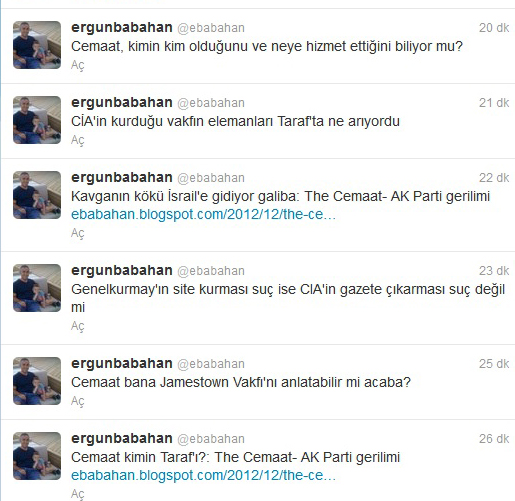Click avatar of the 21 dk tweet

coord(37,120)
